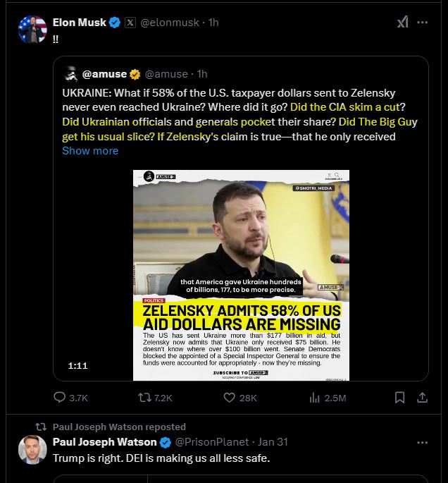Bookmark Elon Musk's post
Viewport: 448px width, 483px height.
399,398
